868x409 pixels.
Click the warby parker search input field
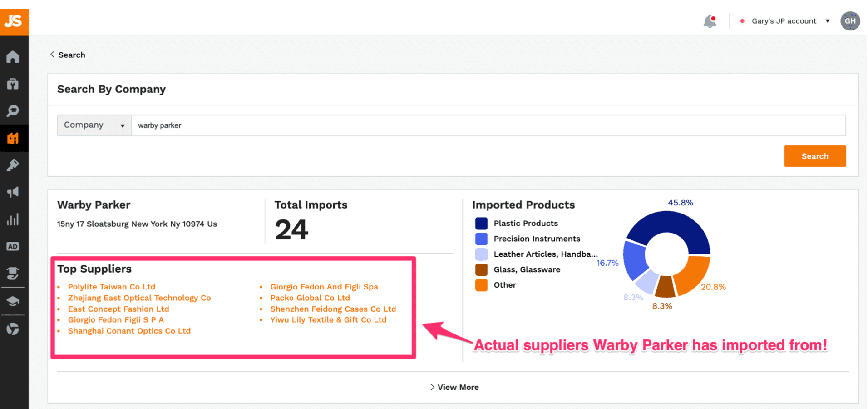(x=363, y=125)
